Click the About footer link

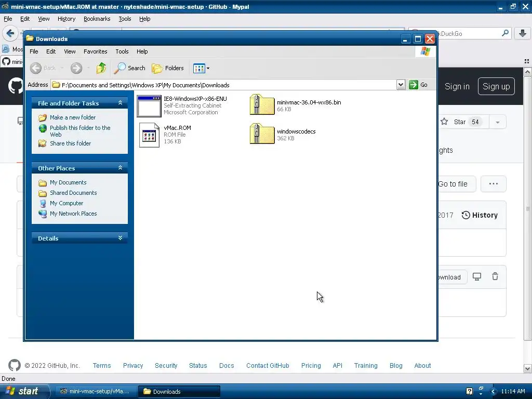click(422, 365)
